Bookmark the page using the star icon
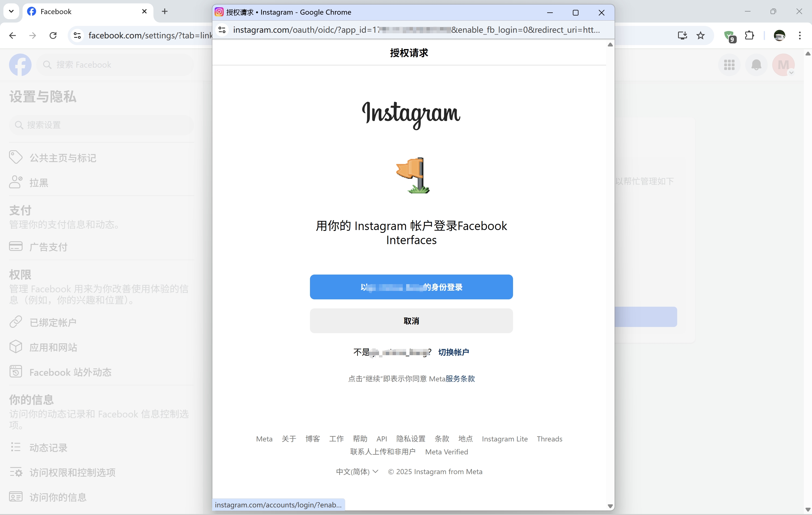The image size is (812, 515). click(x=701, y=36)
